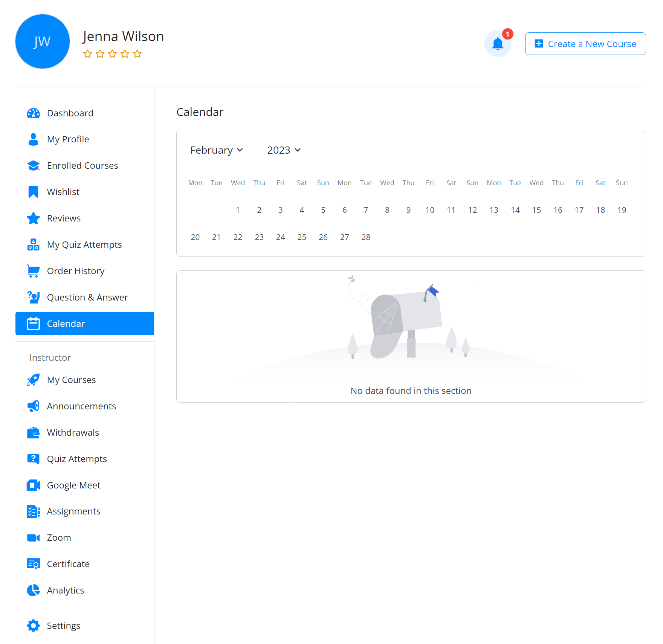Select the Order History cart icon
This screenshot has height=644, width=663.
pos(33,271)
